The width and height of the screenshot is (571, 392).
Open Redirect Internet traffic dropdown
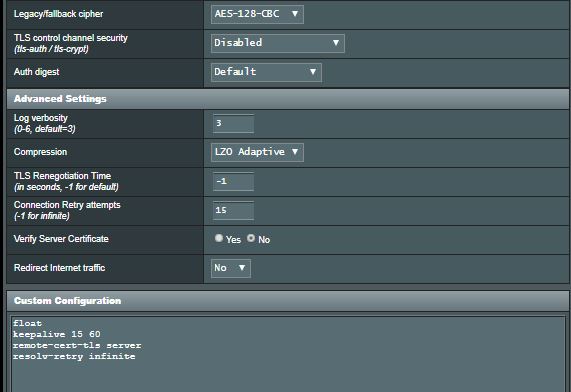point(231,268)
